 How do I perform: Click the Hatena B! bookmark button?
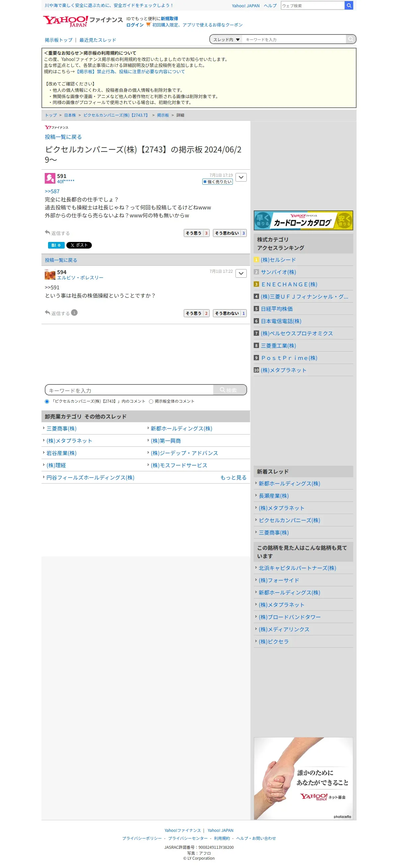56,245
